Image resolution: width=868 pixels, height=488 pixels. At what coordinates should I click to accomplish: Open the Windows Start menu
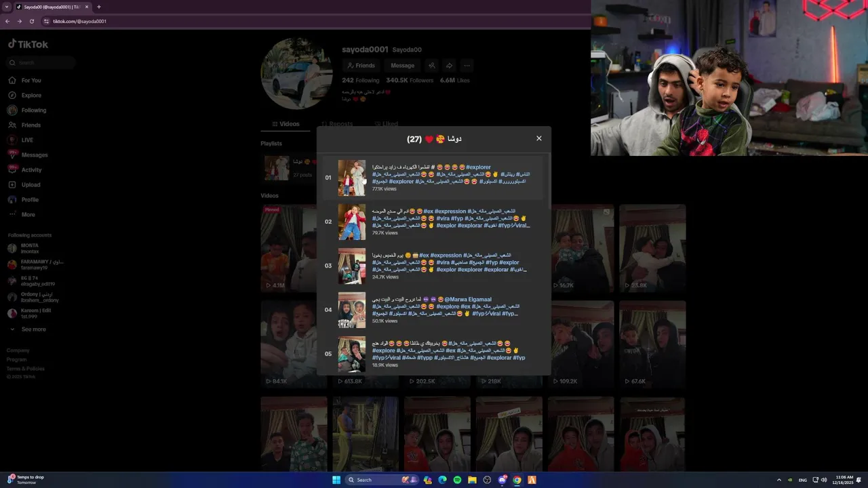pyautogui.click(x=336, y=480)
